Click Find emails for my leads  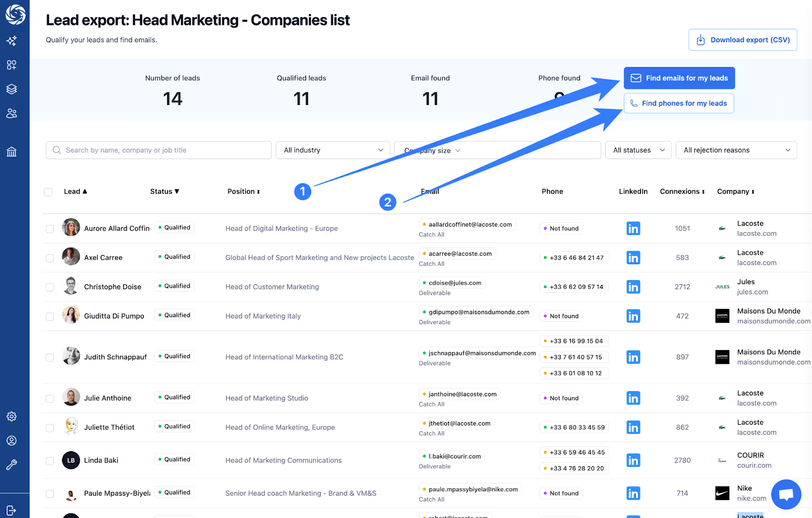point(679,78)
